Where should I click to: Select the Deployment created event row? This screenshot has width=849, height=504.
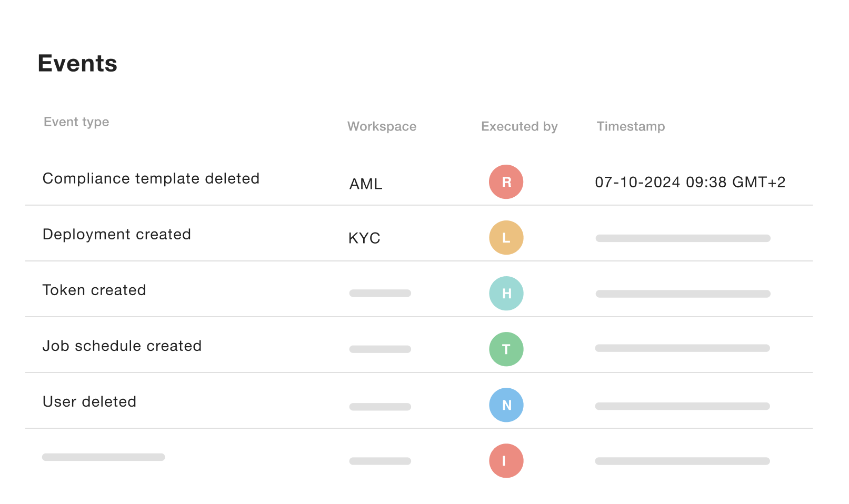pyautogui.click(x=419, y=234)
